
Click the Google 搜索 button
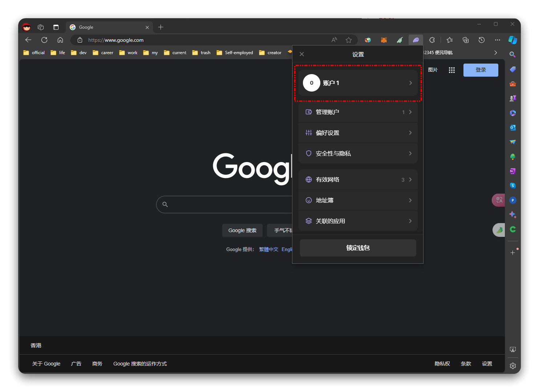click(242, 230)
